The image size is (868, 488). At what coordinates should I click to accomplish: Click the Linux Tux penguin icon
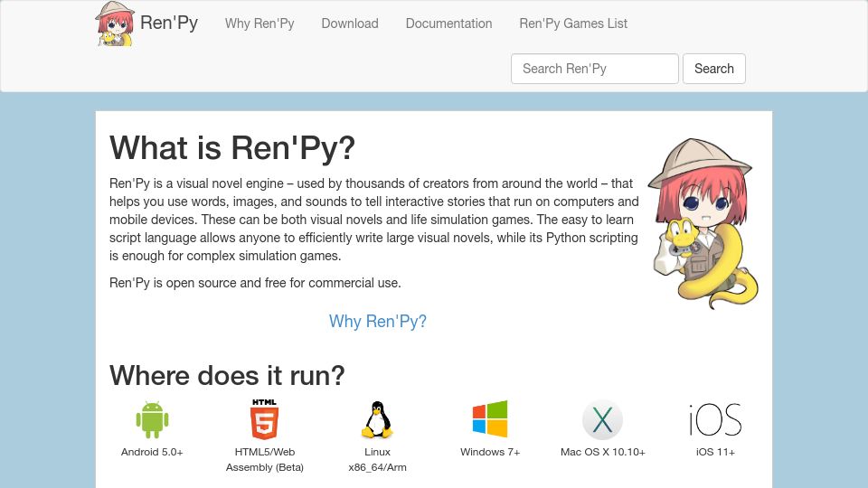[x=378, y=420]
